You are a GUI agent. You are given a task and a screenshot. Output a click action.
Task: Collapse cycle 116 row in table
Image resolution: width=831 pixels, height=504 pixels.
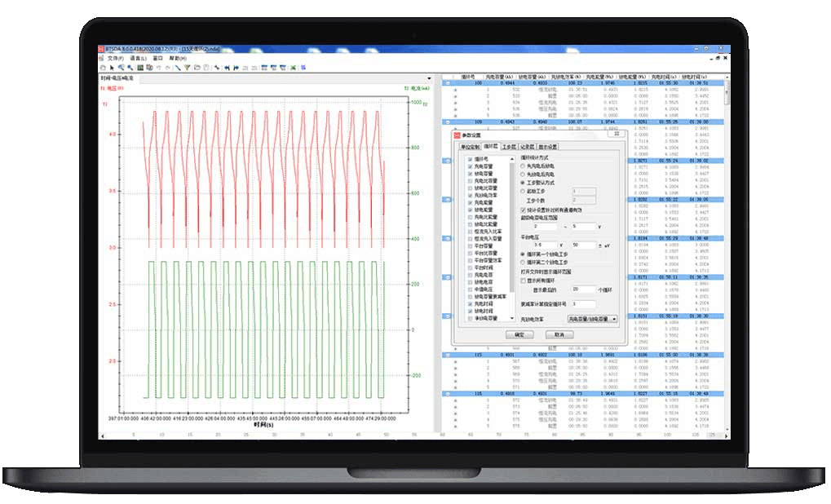tap(447, 394)
